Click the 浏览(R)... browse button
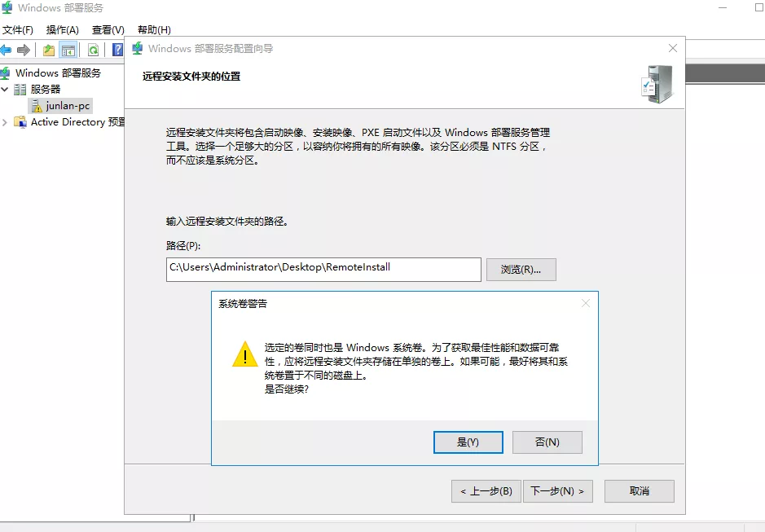Viewport: 765px width, 532px height. [521, 270]
